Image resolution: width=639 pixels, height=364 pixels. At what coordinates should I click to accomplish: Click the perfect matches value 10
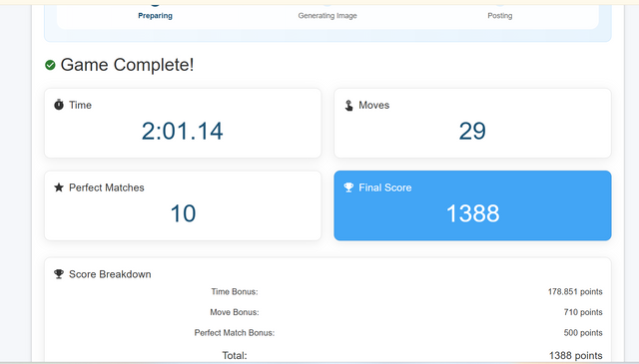click(x=183, y=213)
